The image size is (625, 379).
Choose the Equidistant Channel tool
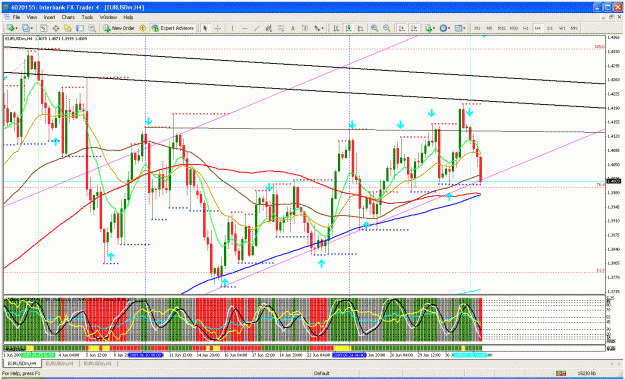(269, 28)
